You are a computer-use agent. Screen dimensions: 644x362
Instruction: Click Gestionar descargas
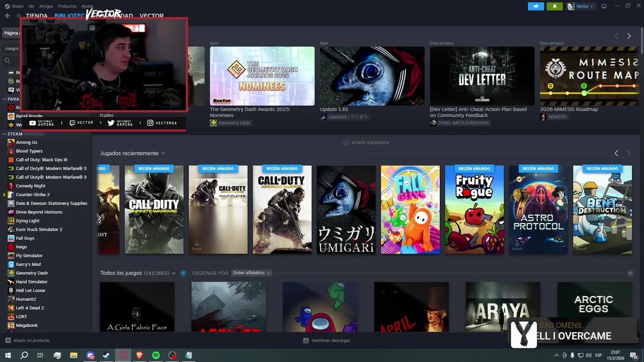(x=331, y=340)
